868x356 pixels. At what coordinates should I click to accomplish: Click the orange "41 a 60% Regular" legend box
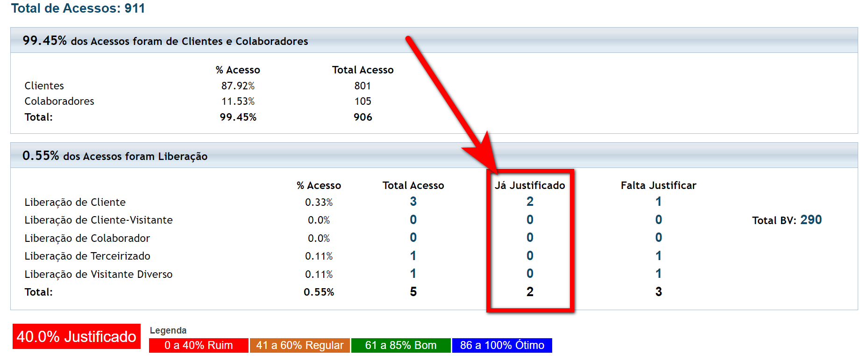[x=299, y=345]
